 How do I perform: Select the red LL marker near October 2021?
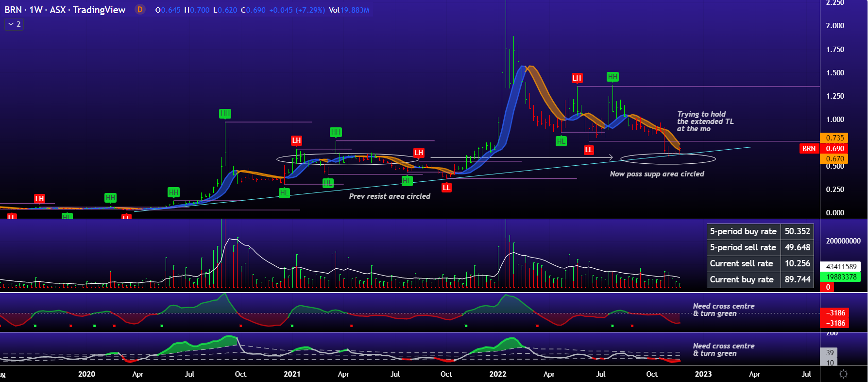click(446, 188)
